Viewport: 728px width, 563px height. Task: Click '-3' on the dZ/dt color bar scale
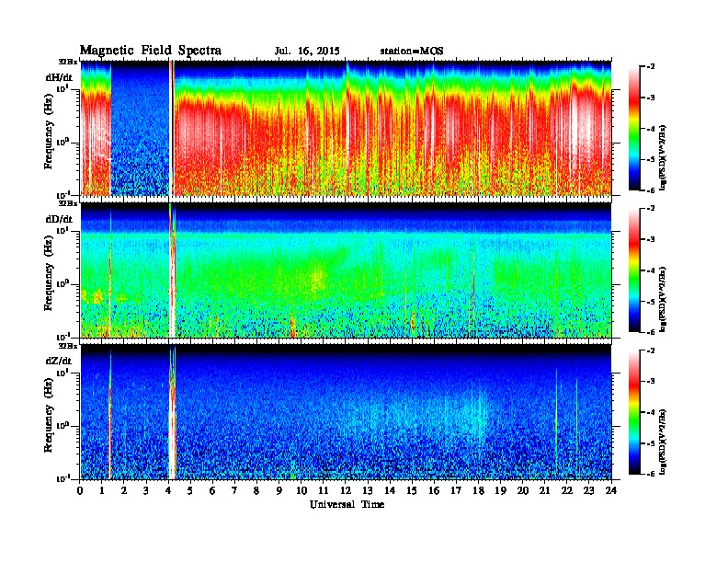[x=651, y=382]
